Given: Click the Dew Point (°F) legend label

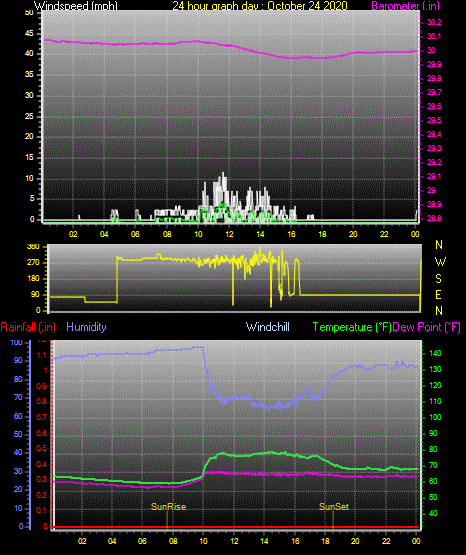Looking at the screenshot, I should (x=427, y=327).
